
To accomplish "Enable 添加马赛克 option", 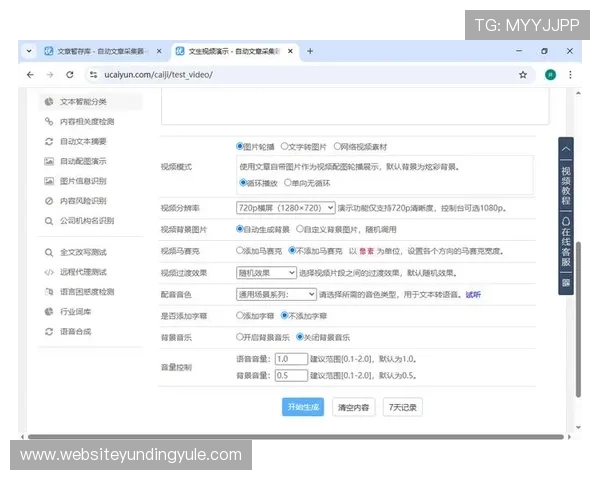I will [x=240, y=250].
